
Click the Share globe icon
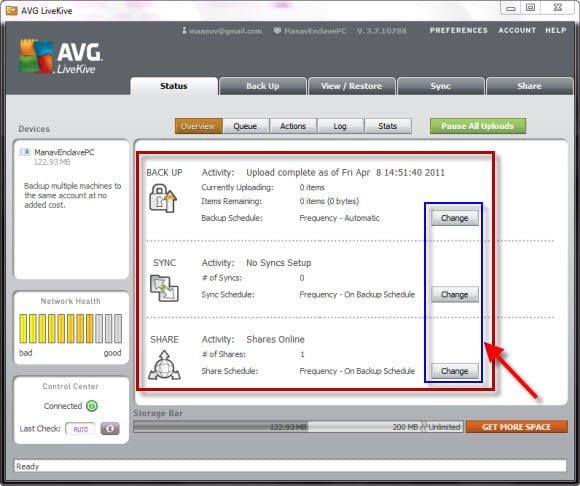(164, 365)
